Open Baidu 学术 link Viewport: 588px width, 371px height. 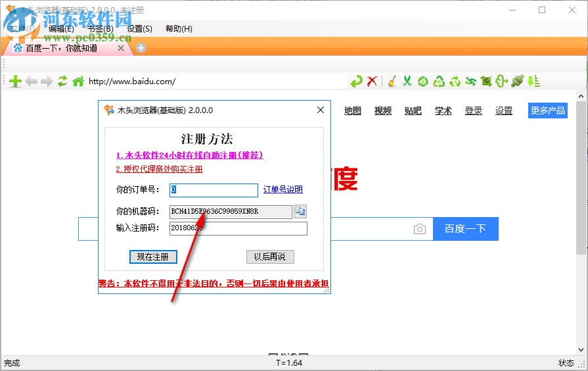coord(443,111)
